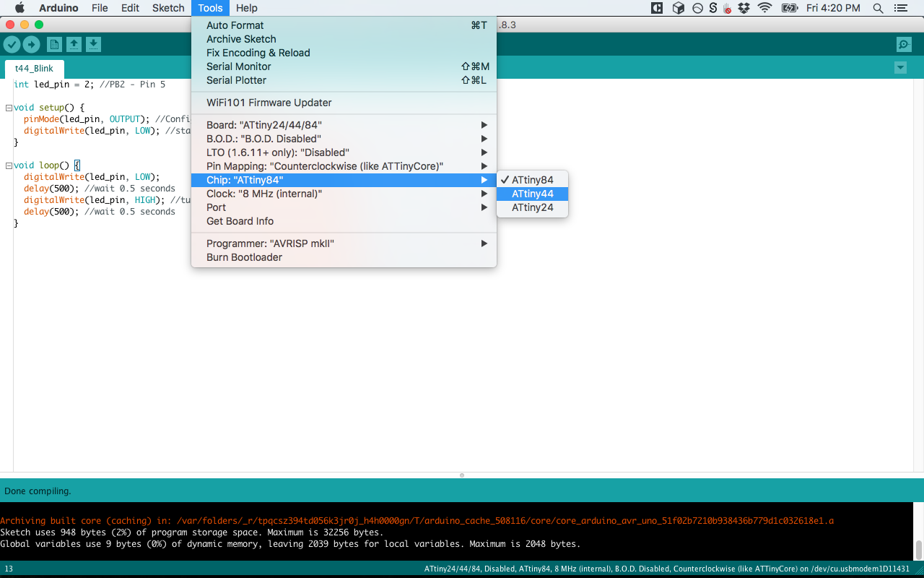Expand the Board ATtiny24/44/84 submenu
The height and width of the screenshot is (578, 924).
344,125
